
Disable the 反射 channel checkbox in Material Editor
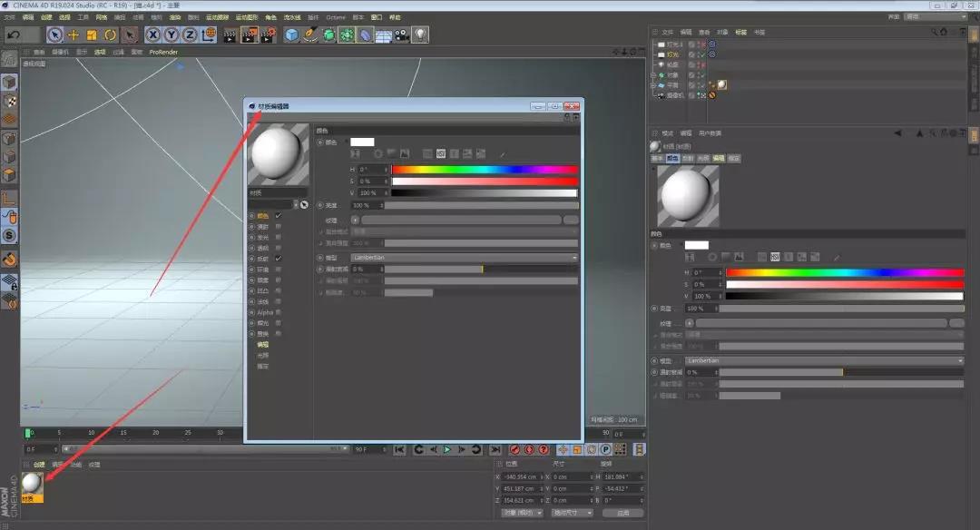[279, 259]
